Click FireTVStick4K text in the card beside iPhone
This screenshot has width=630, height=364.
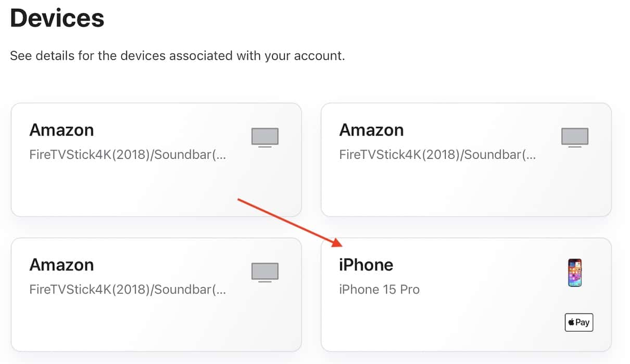(128, 290)
